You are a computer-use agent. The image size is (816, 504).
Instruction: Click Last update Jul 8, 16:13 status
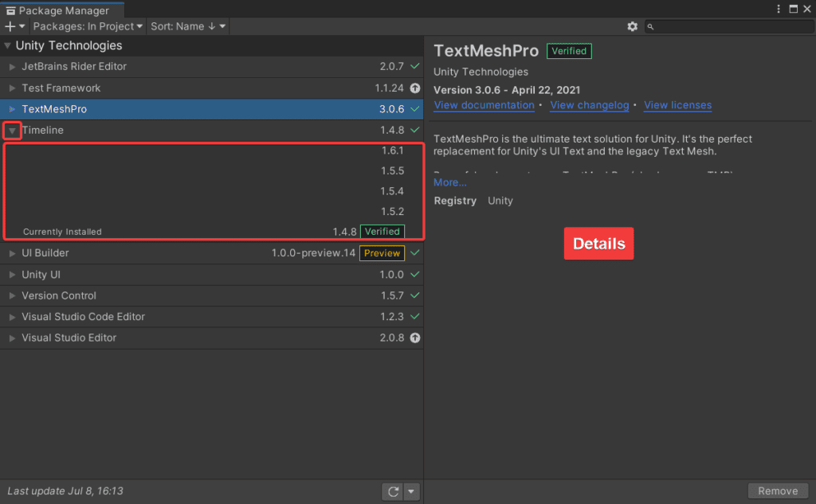click(x=65, y=491)
